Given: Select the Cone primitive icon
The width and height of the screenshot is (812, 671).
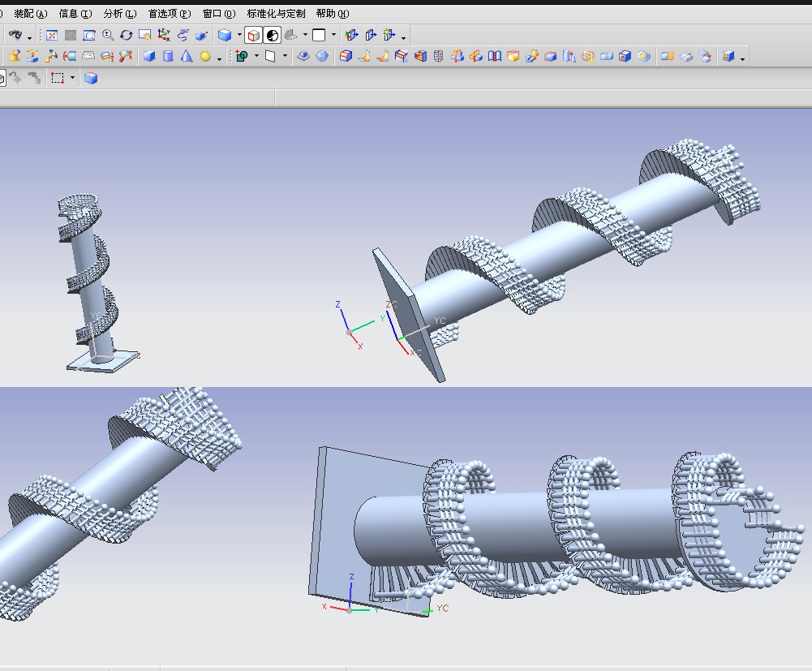Looking at the screenshot, I should pos(187,56).
